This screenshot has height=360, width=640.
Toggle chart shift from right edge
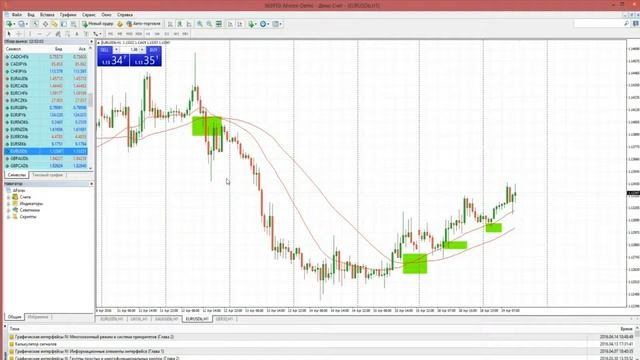pos(240,24)
